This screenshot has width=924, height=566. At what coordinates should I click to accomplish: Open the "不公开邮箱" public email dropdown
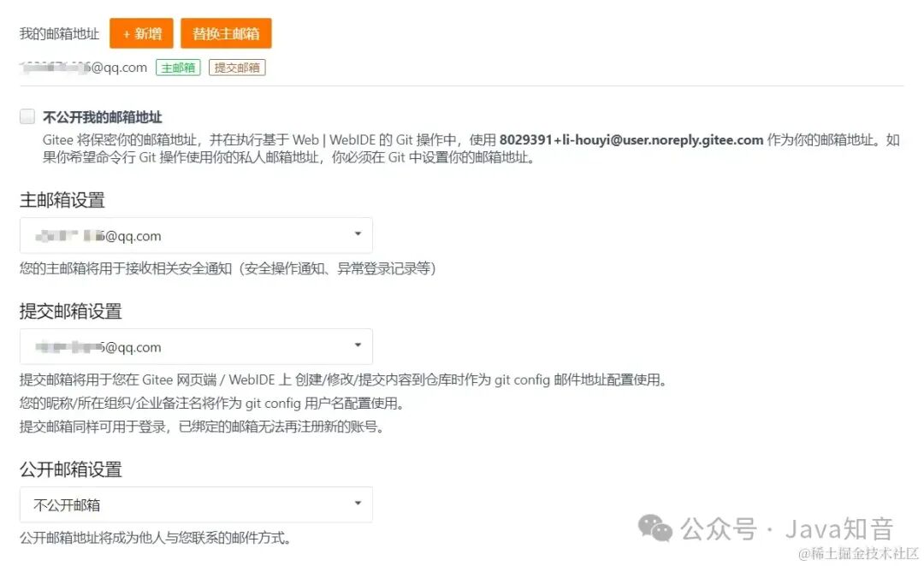(x=196, y=504)
